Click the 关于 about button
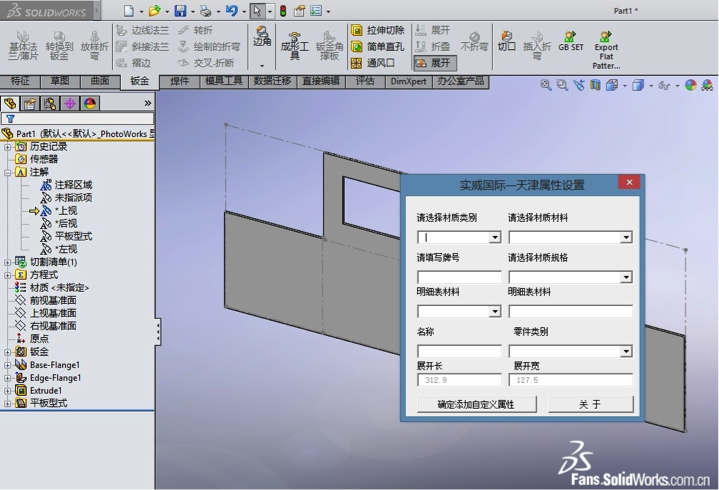The image size is (719, 490). click(590, 405)
